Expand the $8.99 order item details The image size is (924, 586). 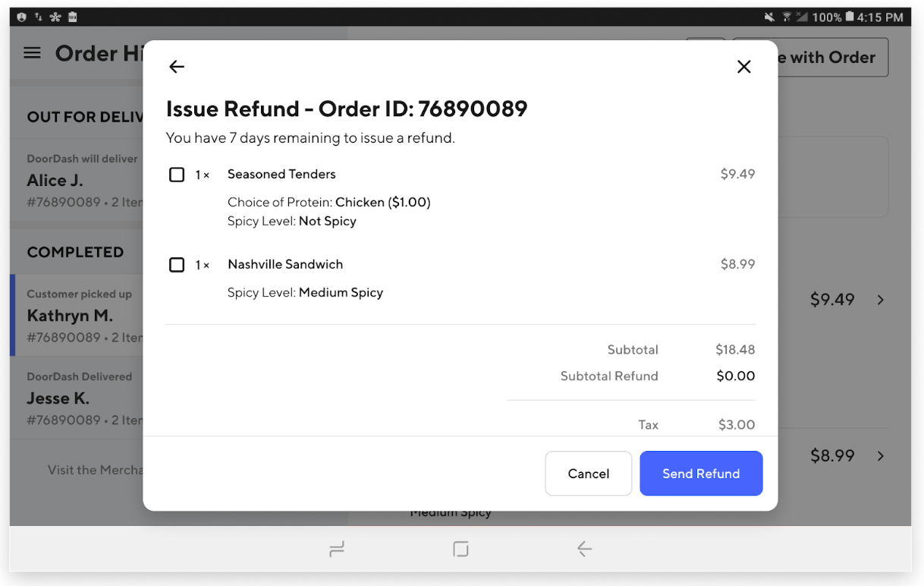click(x=879, y=455)
